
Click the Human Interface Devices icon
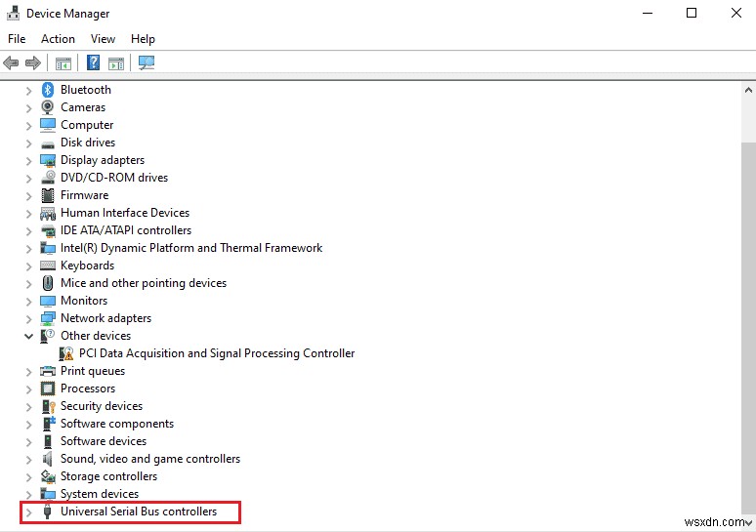[x=48, y=213]
